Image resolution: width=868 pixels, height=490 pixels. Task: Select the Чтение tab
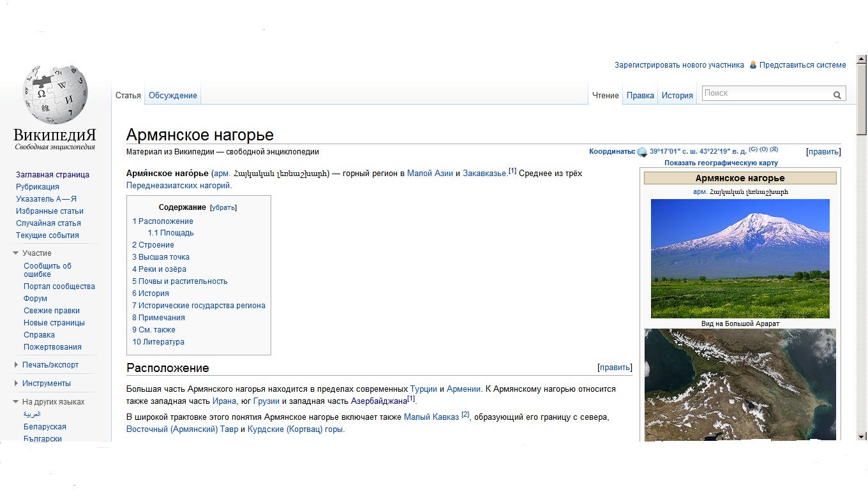tap(606, 96)
